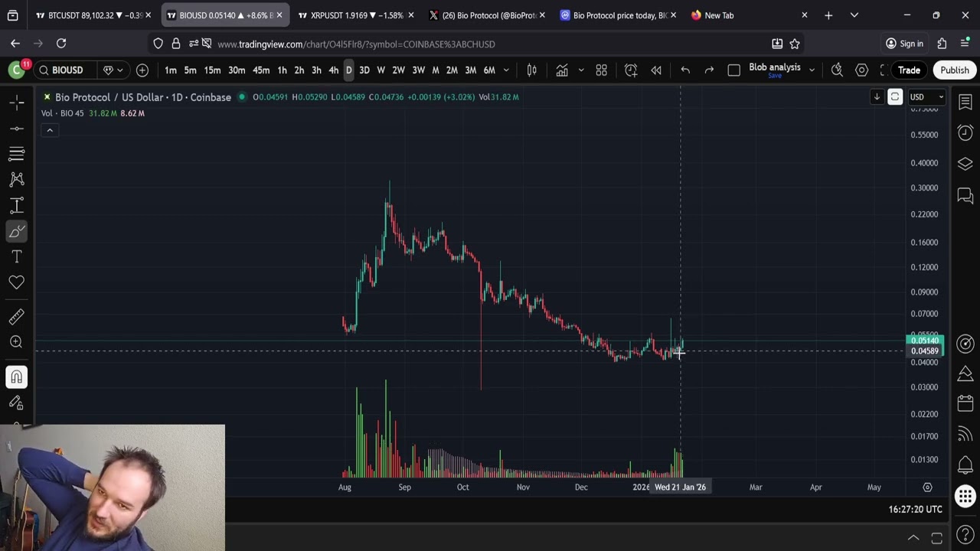Select the D daily timeframe
The height and width of the screenshot is (551, 980).
[348, 70]
